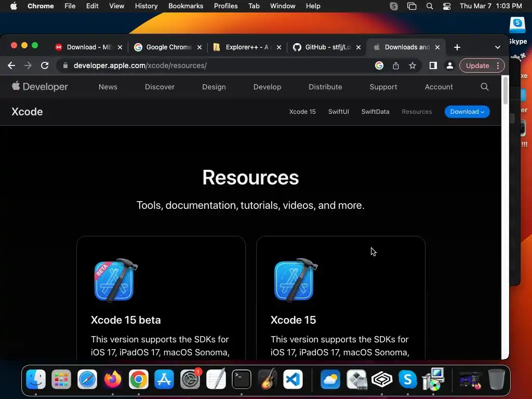Click the Google icon in the address bar
This screenshot has height=399, width=532.
[x=379, y=65]
